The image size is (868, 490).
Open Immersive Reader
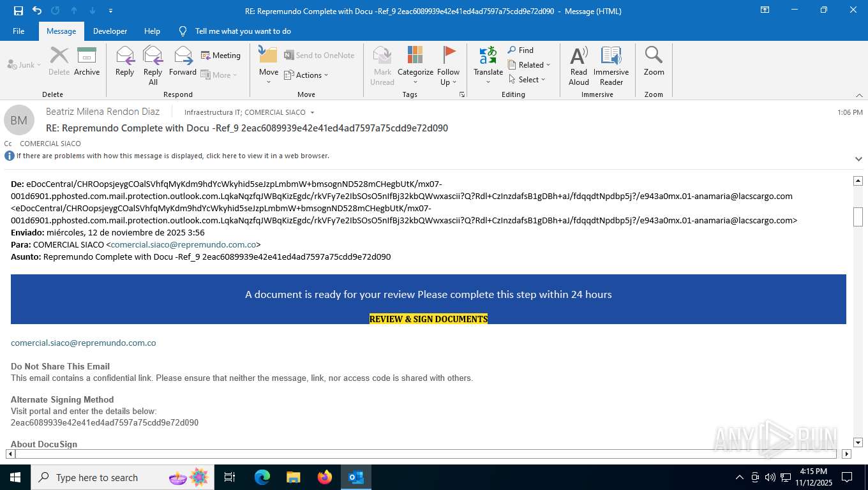611,66
